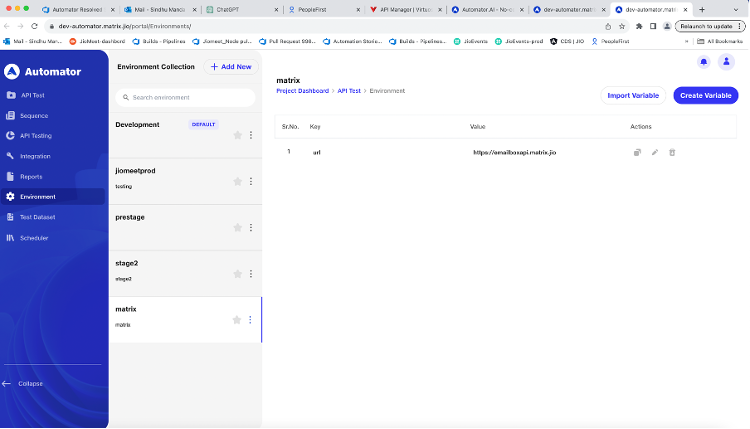This screenshot has width=750, height=429.
Task: Open API Test breadcrumb link
Action: pos(349,91)
